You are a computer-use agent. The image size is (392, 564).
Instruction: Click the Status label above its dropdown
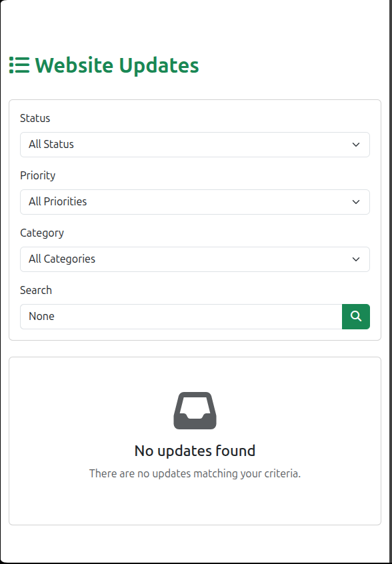point(34,118)
